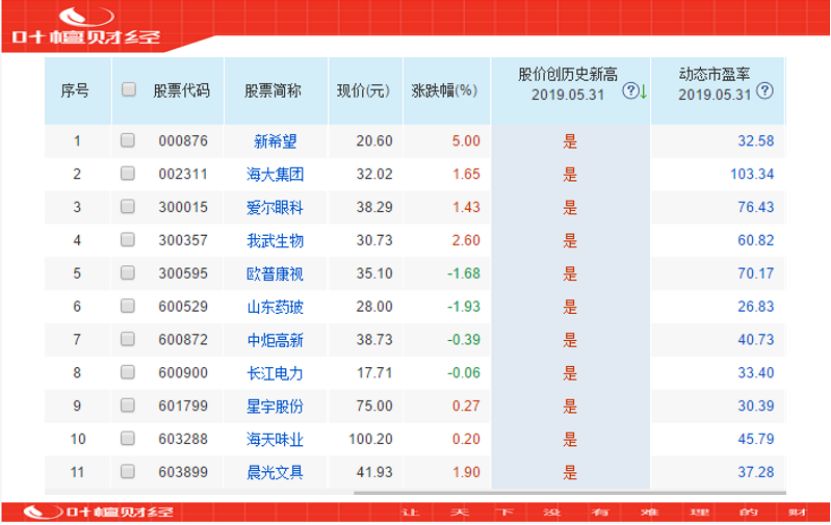The width and height of the screenshot is (831, 525).
Task: Click the PE ratio 70.17 for 欧普康视
Action: 756,274
